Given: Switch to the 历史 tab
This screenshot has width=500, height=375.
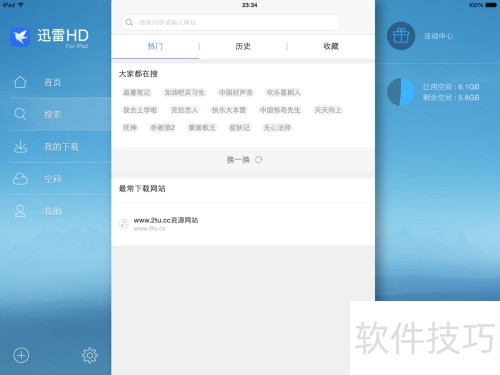Looking at the screenshot, I should [243, 46].
